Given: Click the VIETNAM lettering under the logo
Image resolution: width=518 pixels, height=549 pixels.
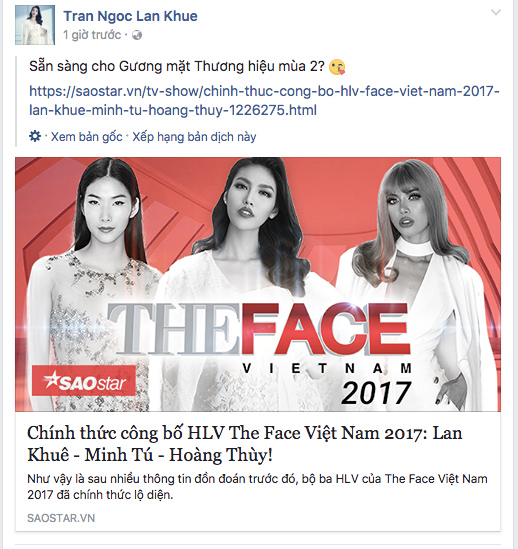Looking at the screenshot, I should (x=327, y=368).
